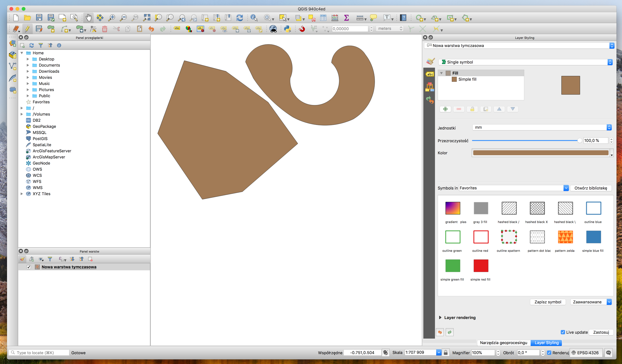
Task: Open the Single symbol renderer dropdown
Action: (x=525, y=62)
